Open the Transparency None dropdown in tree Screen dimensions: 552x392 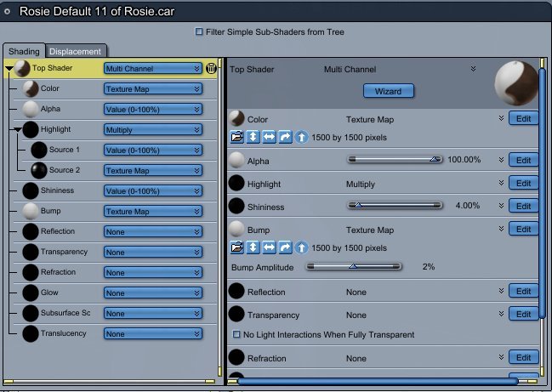click(153, 253)
